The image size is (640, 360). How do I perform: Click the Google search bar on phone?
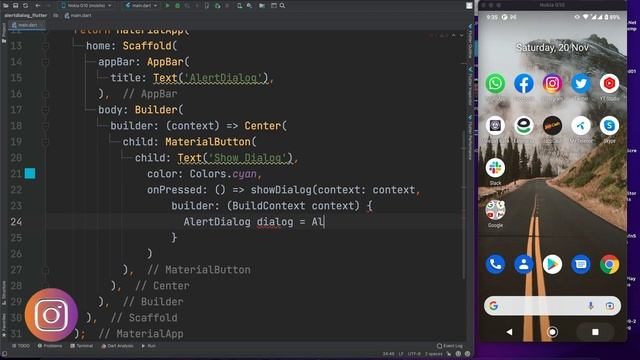[x=552, y=306]
